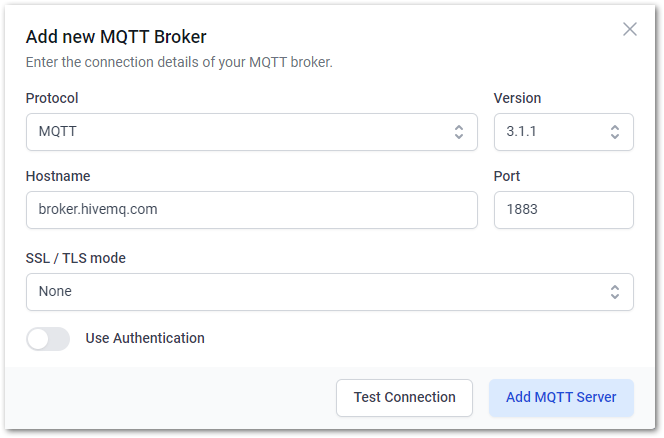The image size is (664, 438).
Task: Toggle the Use Authentication switch
Action: click(x=48, y=339)
